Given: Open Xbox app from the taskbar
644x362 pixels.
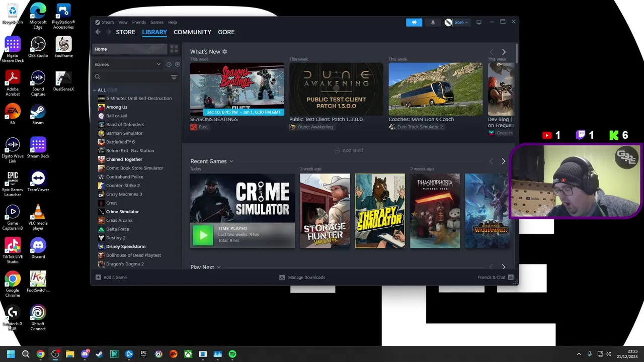Looking at the screenshot, I should pos(188,354).
